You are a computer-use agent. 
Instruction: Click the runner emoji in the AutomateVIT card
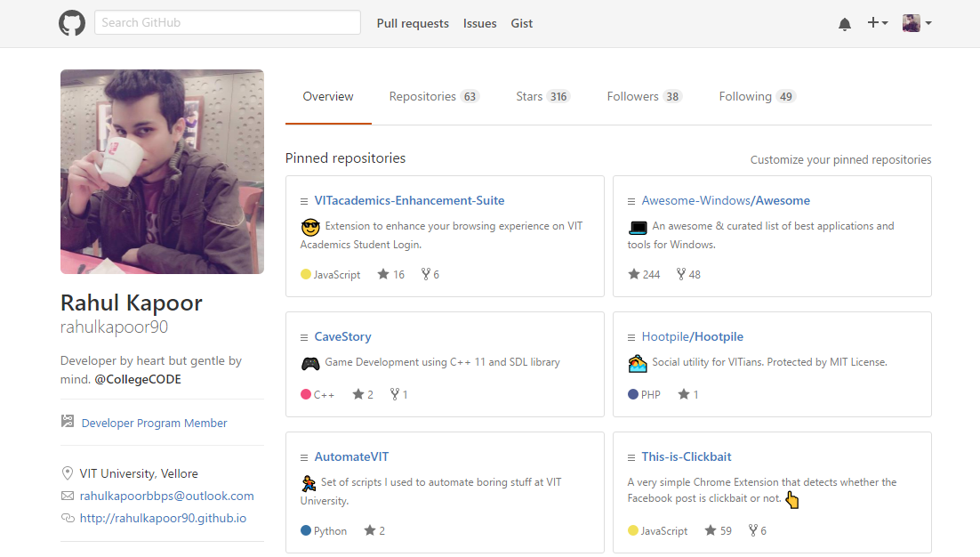click(x=308, y=482)
